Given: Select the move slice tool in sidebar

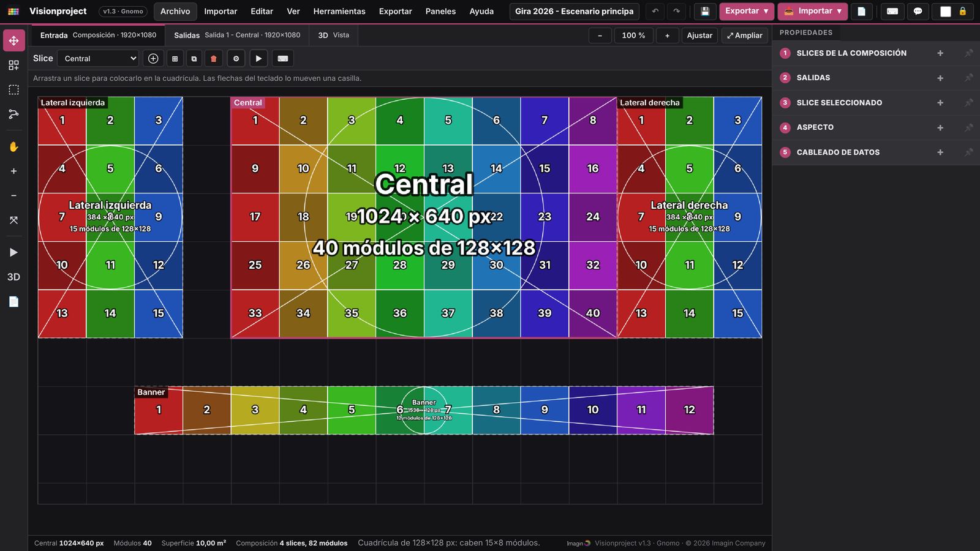Looking at the screenshot, I should (x=13, y=40).
